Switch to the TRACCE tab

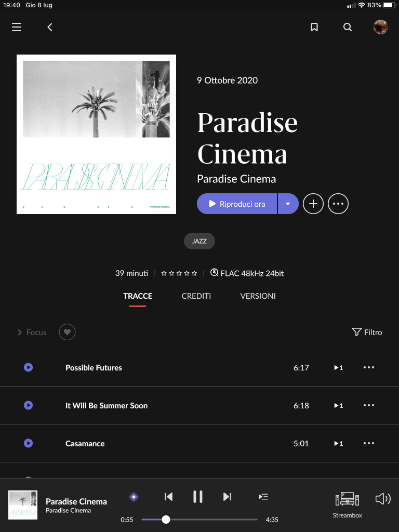[x=138, y=296]
